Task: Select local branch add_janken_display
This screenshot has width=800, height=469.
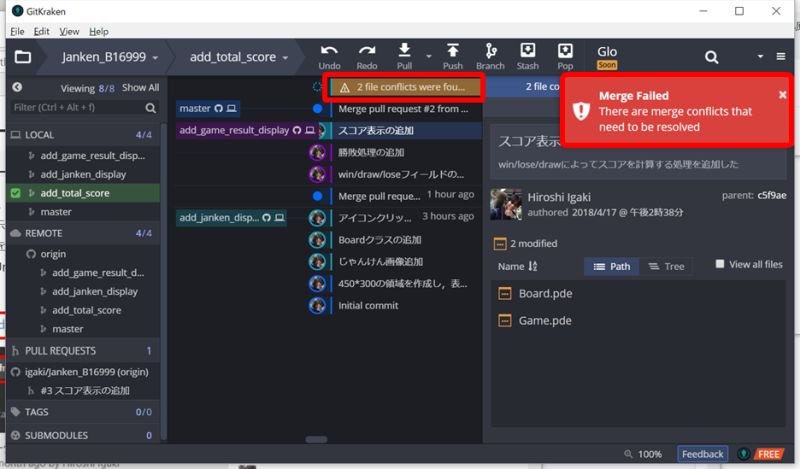Action: (x=83, y=175)
